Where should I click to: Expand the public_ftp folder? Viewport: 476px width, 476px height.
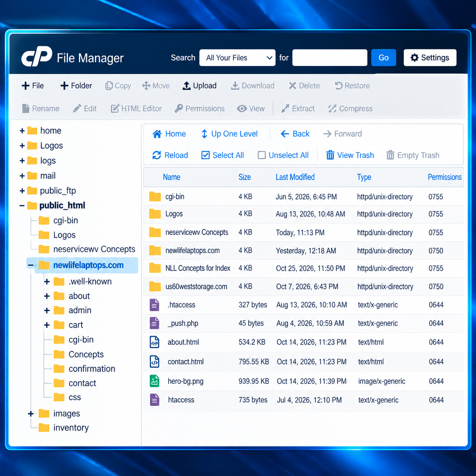[22, 191]
